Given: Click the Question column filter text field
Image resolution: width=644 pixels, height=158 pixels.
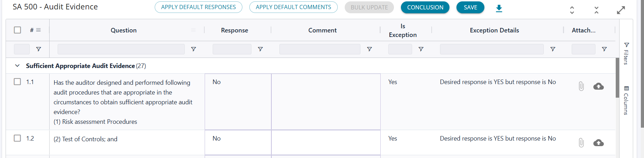Looking at the screenshot, I should coord(121,49).
